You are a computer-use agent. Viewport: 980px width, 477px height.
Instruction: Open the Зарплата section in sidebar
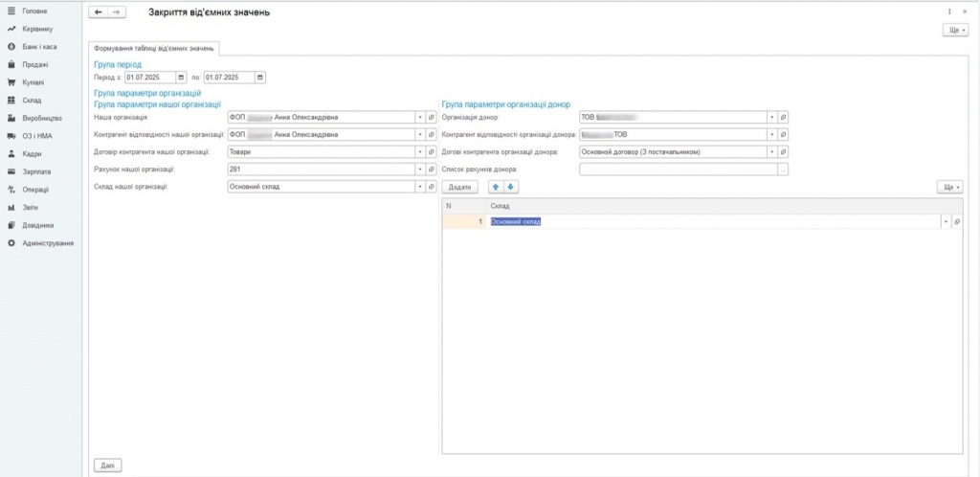click(x=36, y=171)
